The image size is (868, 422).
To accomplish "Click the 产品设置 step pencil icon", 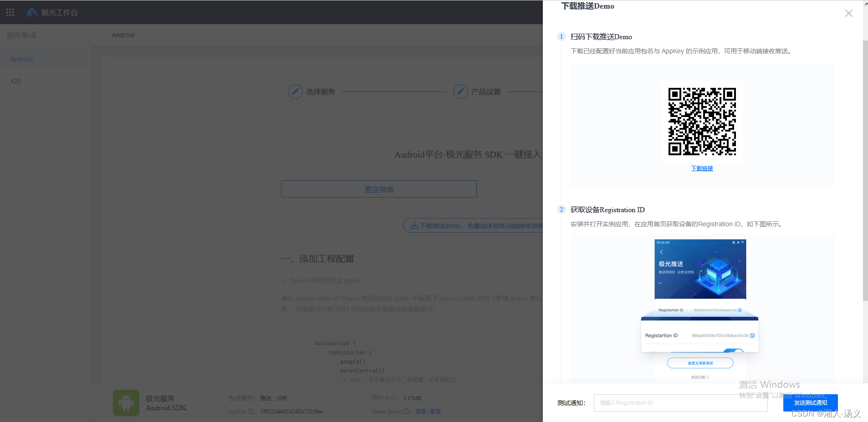I will tap(460, 92).
